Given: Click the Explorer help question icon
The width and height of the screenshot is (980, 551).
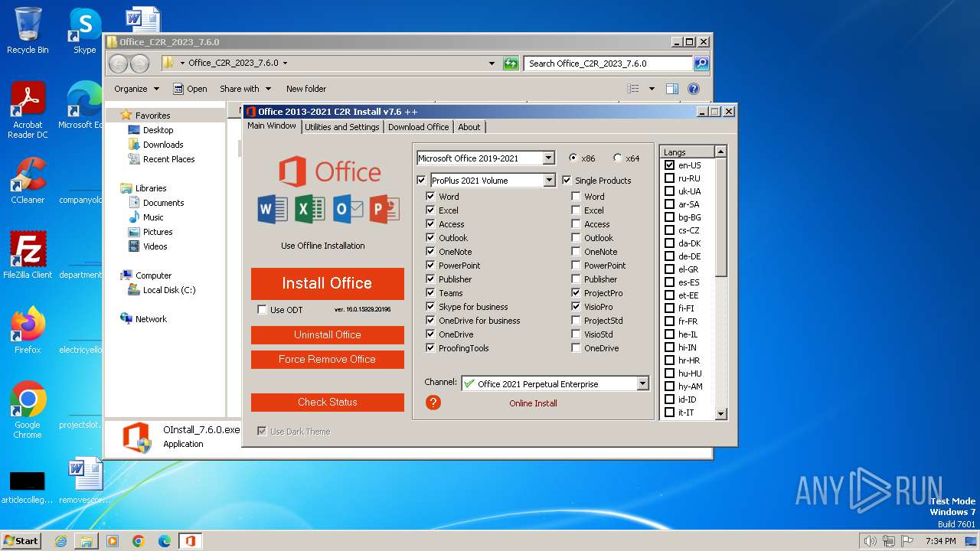Looking at the screenshot, I should point(694,89).
